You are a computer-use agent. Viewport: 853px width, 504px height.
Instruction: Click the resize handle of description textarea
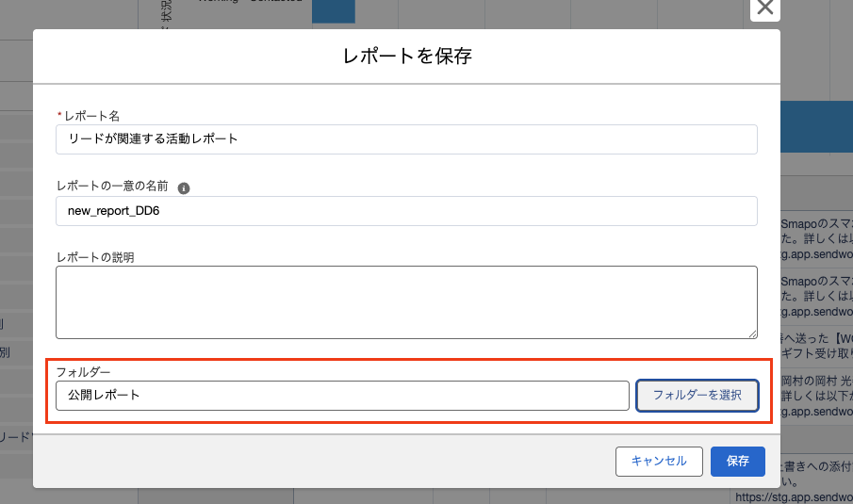tap(752, 333)
